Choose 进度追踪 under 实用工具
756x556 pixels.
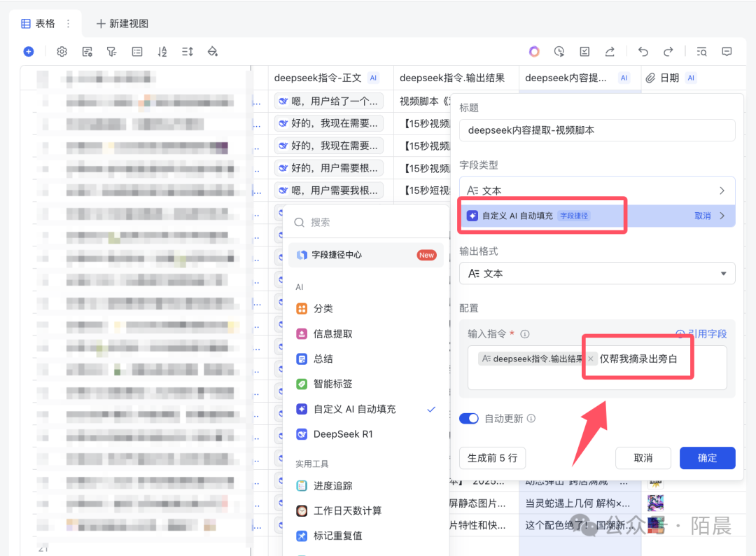[x=366, y=485]
